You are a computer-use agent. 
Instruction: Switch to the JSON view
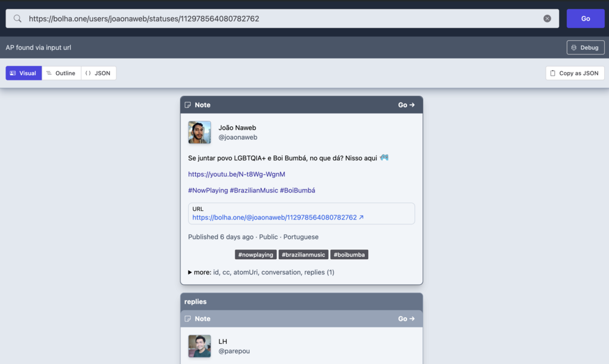pos(98,73)
